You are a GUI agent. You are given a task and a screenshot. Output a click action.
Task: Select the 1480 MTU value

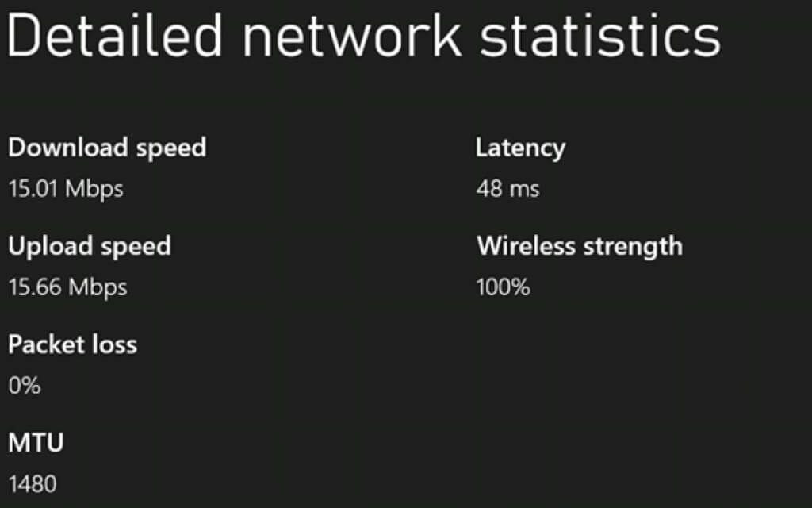click(x=33, y=483)
